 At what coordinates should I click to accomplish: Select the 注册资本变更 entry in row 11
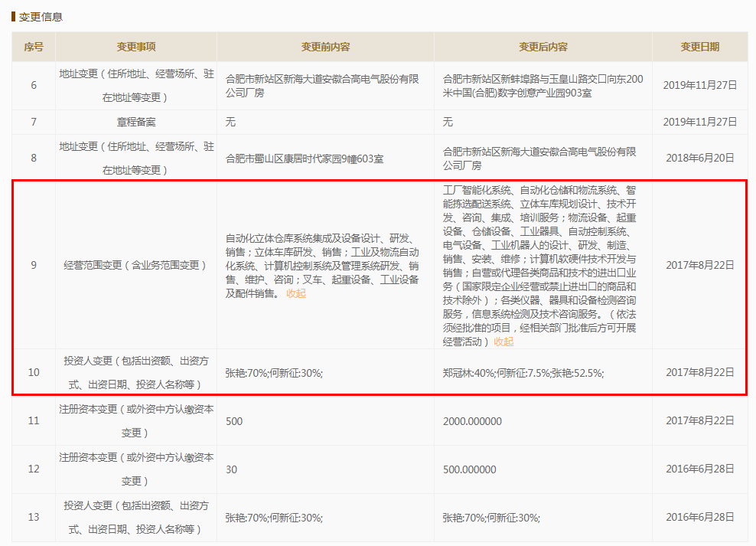tap(135, 420)
